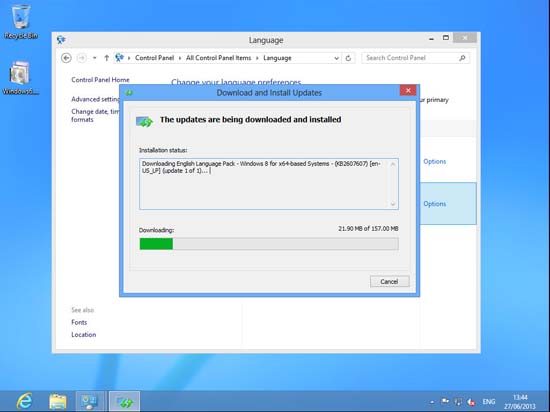Click inside the Installation status text box

click(269, 184)
